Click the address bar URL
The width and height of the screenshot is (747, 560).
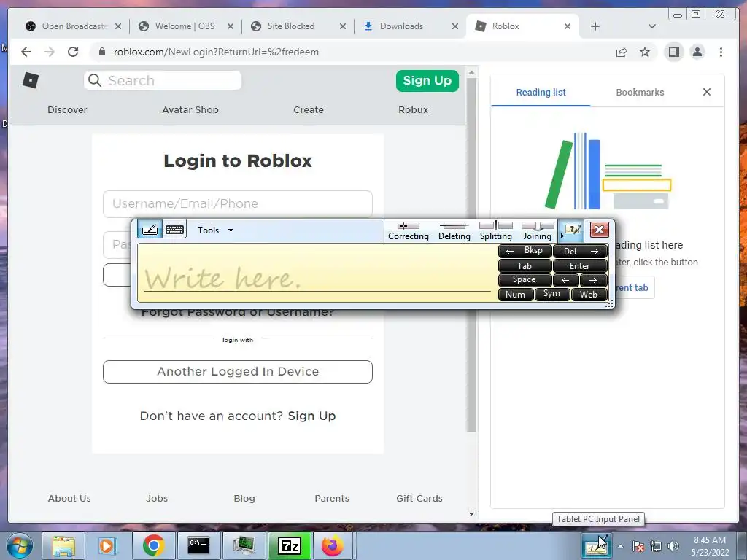coord(216,52)
